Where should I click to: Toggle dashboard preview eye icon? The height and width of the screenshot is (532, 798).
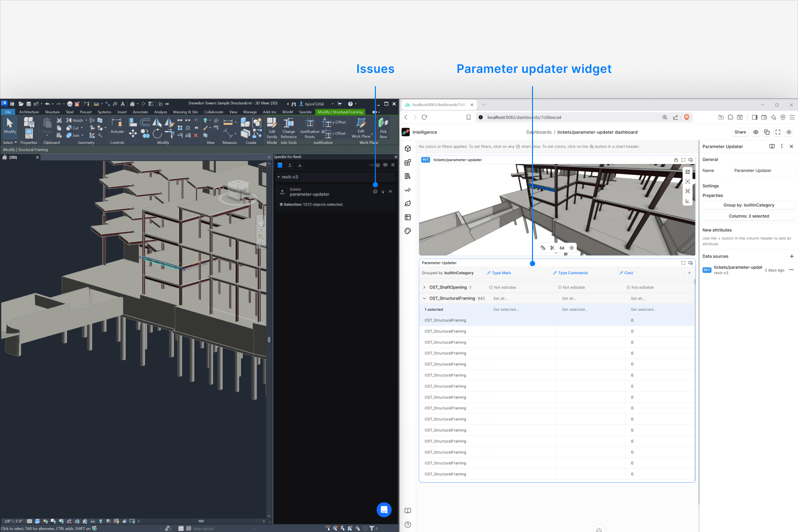pos(756,132)
